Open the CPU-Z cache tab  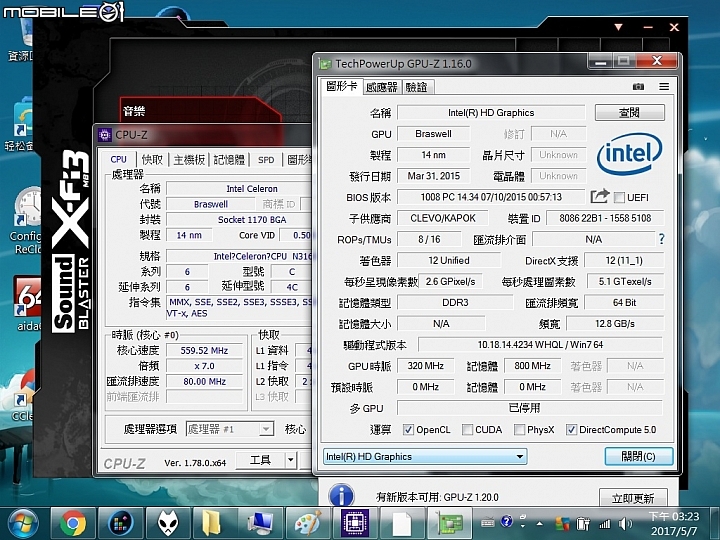(152, 159)
